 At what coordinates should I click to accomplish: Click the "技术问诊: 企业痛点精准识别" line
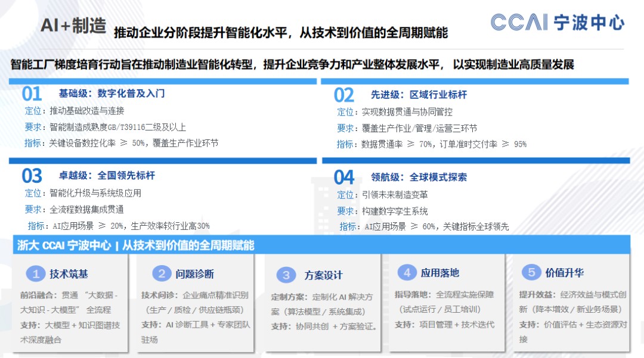pyautogui.click(x=194, y=295)
